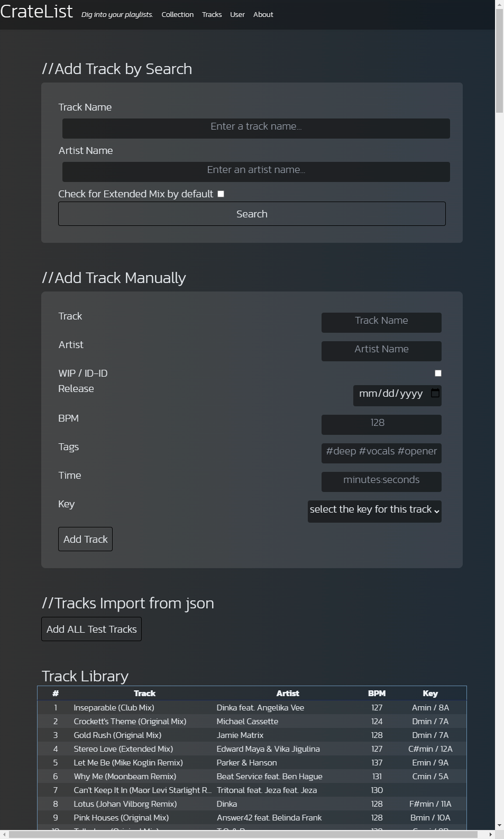The width and height of the screenshot is (504, 839).
Task: Click the scroll right arrow
Action: [490, 834]
